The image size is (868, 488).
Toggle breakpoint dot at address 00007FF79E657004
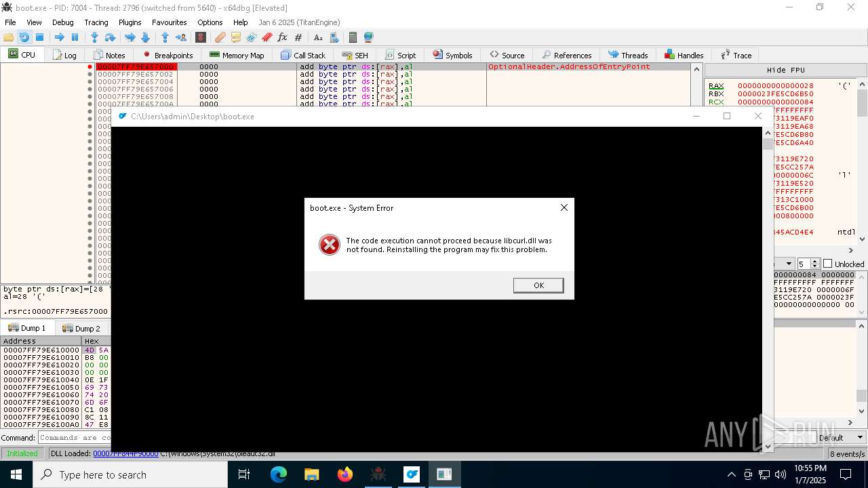90,82
